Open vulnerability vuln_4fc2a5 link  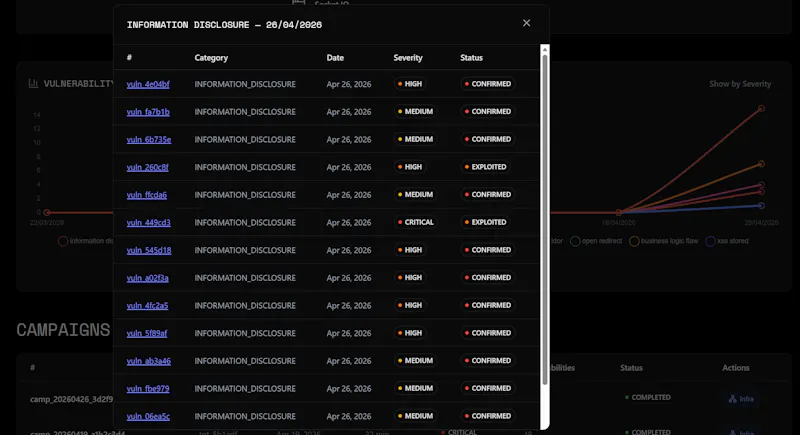147,305
